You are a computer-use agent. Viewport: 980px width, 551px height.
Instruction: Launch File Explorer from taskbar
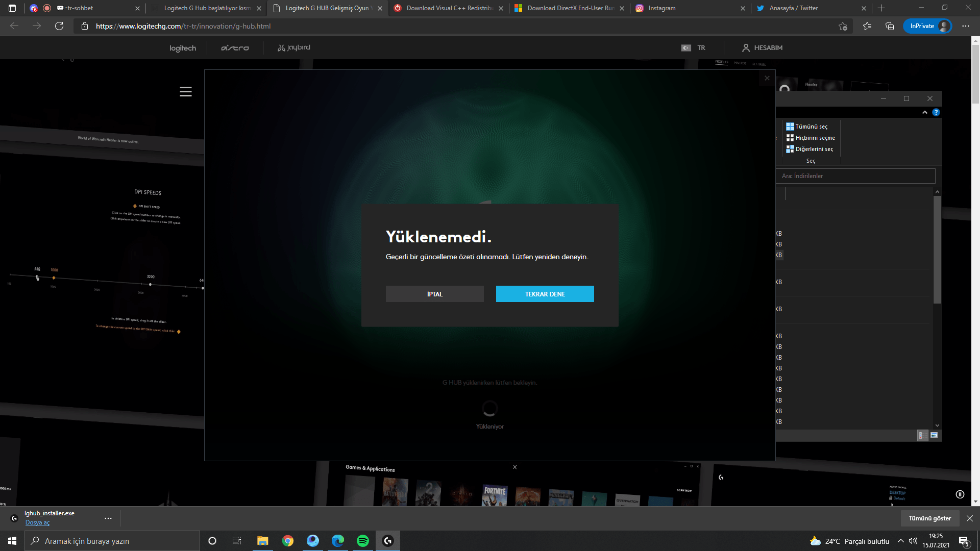pos(263,541)
